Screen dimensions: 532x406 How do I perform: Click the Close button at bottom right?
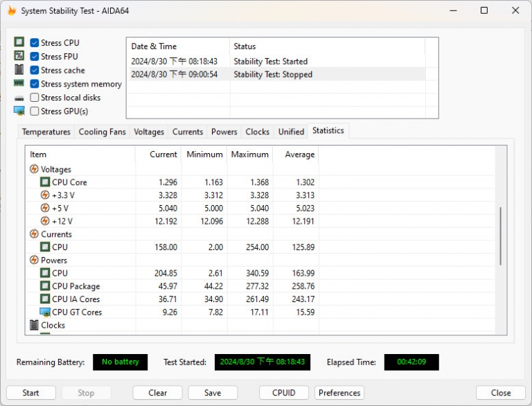point(501,393)
